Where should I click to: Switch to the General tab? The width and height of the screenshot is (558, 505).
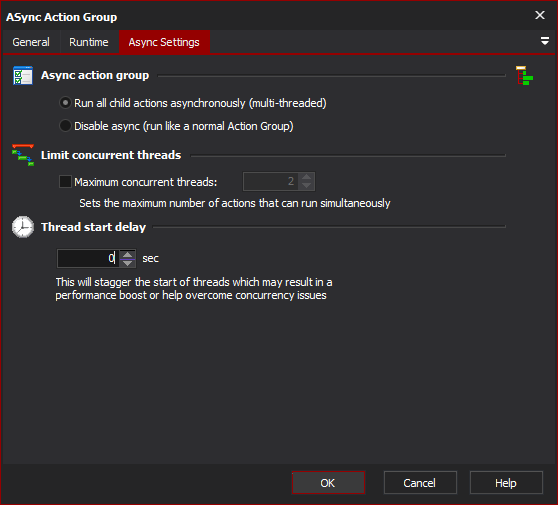tap(31, 42)
